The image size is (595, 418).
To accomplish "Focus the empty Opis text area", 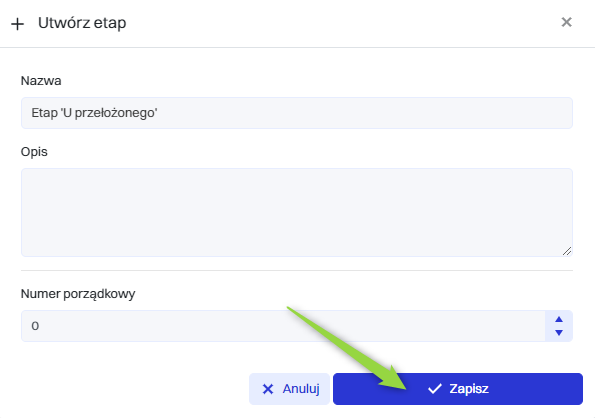I will point(297,212).
